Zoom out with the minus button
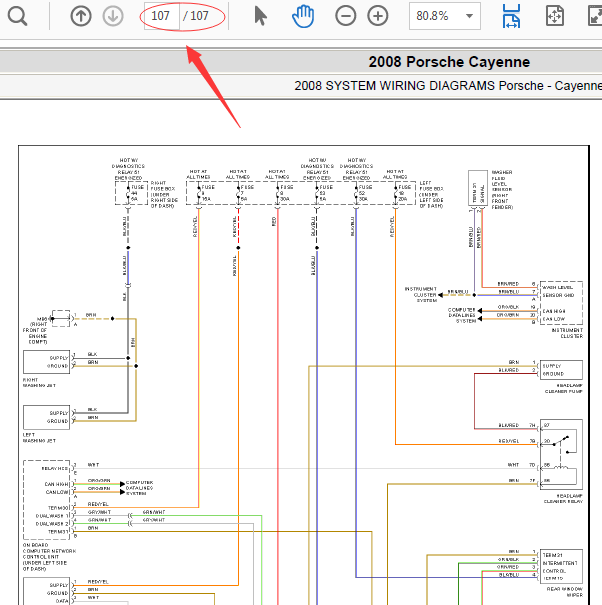The image size is (602, 605). (x=345, y=16)
